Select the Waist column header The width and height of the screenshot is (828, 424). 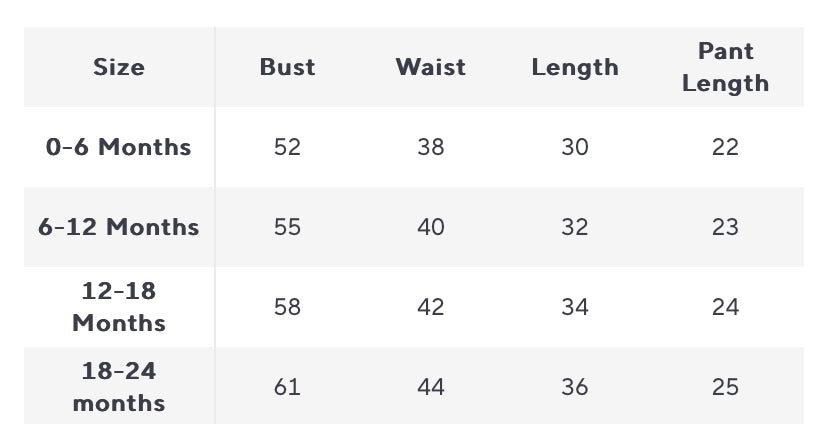430,67
